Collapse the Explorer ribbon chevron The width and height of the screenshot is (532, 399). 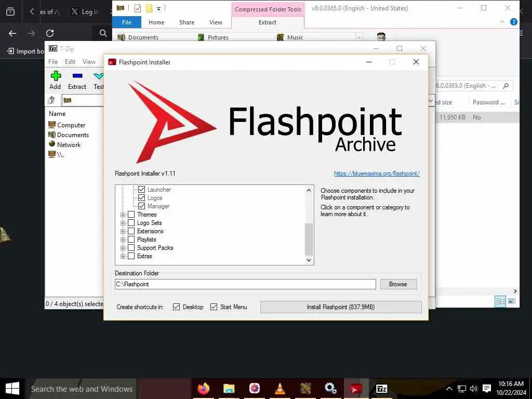pos(502,22)
